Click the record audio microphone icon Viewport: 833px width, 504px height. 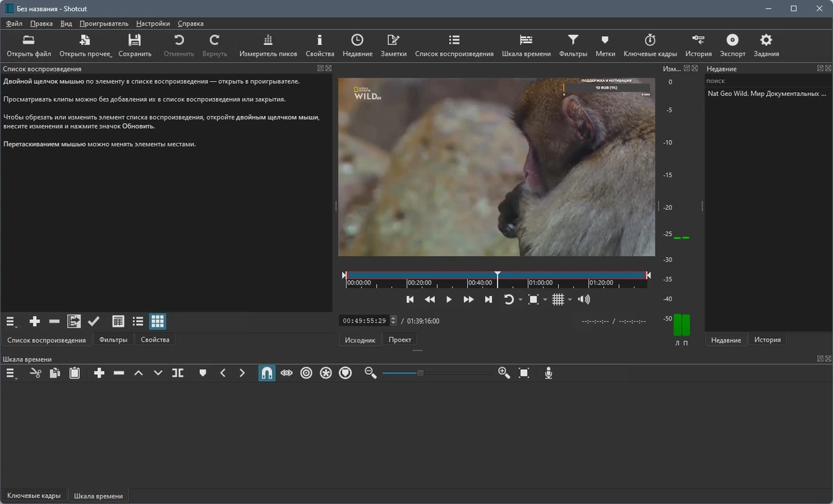pos(548,373)
